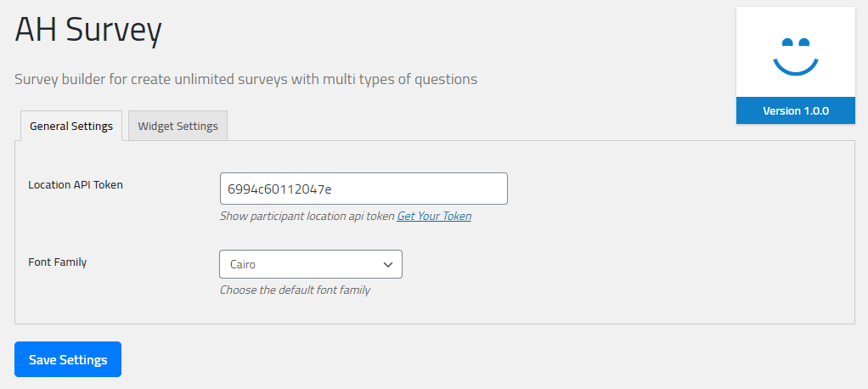Click the left eye of the smiley logo
Image resolution: width=868 pixels, height=389 pixels.
[786, 42]
